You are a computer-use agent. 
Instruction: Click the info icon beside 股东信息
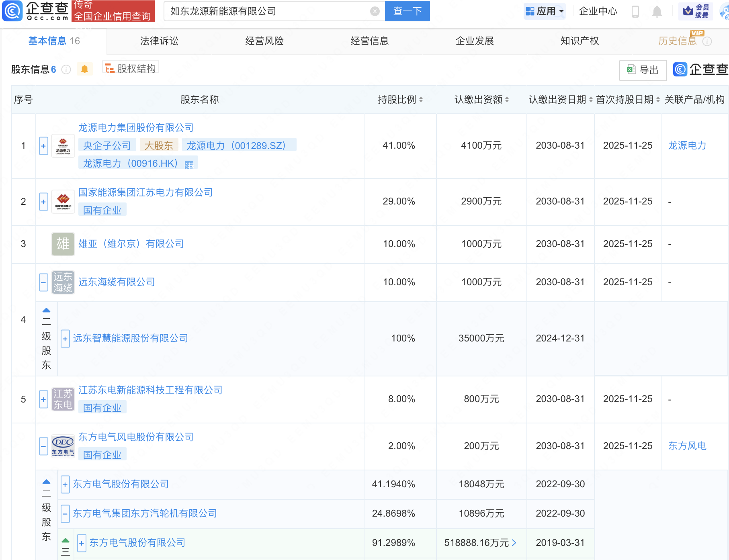point(66,69)
